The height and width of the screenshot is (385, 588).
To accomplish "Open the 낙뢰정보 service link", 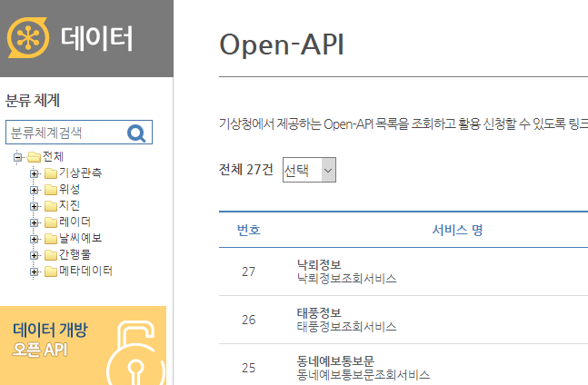I will click(319, 265).
